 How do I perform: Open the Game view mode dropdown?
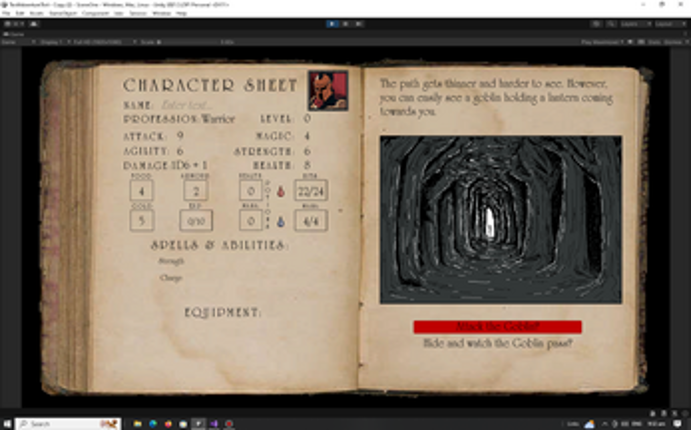pos(19,42)
